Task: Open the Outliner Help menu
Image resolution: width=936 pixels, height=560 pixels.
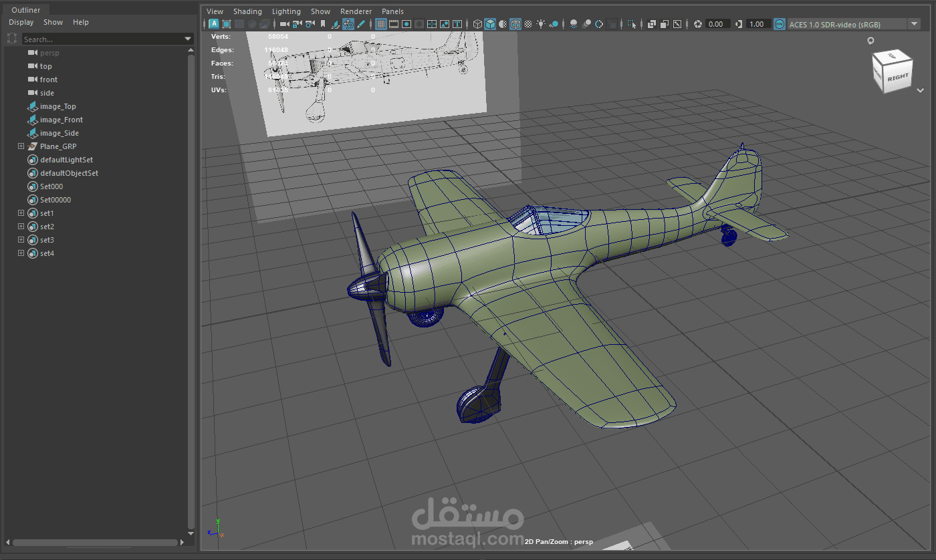Action: click(81, 22)
